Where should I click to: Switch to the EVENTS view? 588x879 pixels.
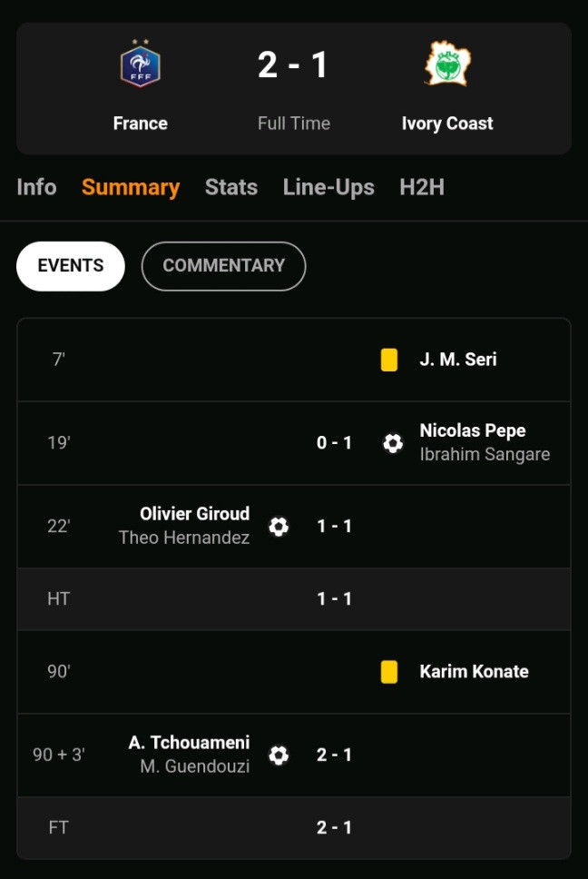click(71, 266)
